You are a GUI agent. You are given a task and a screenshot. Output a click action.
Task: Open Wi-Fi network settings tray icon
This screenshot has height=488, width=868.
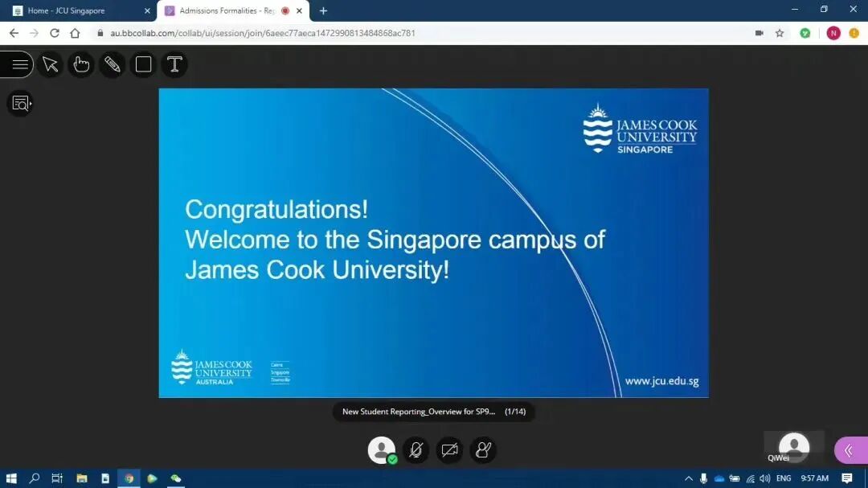750,478
